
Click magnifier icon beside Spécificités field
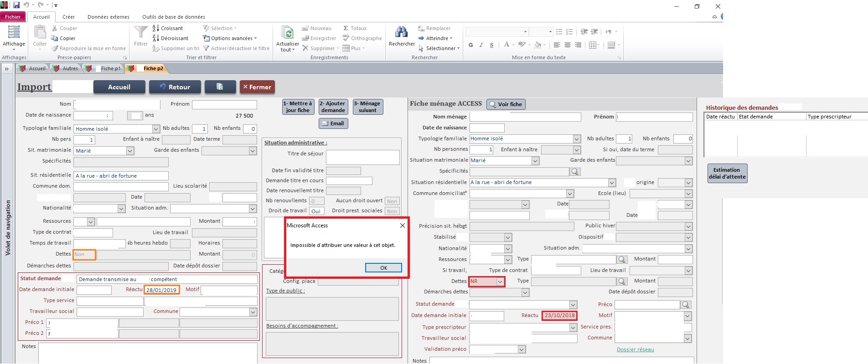coord(575,172)
